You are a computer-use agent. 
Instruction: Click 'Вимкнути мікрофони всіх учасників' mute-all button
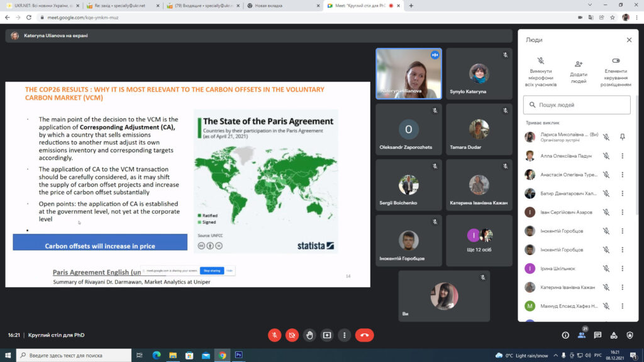[541, 72]
